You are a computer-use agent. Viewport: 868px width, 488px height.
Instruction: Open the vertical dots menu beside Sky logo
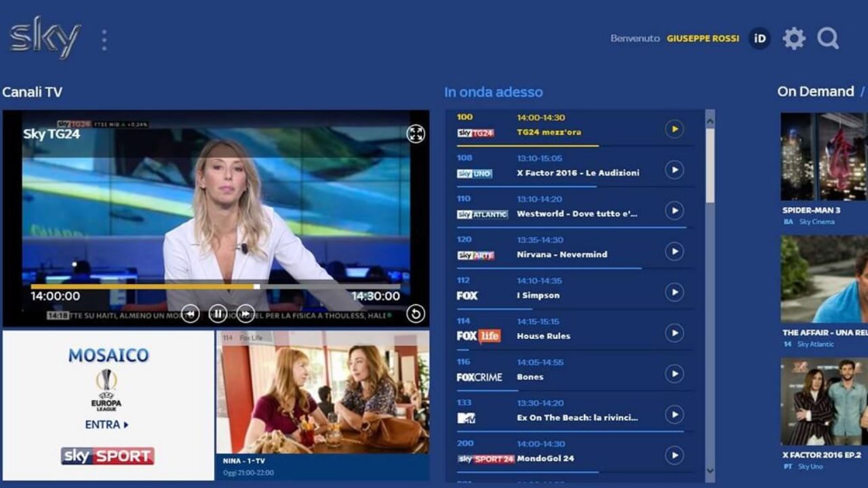pyautogui.click(x=104, y=39)
